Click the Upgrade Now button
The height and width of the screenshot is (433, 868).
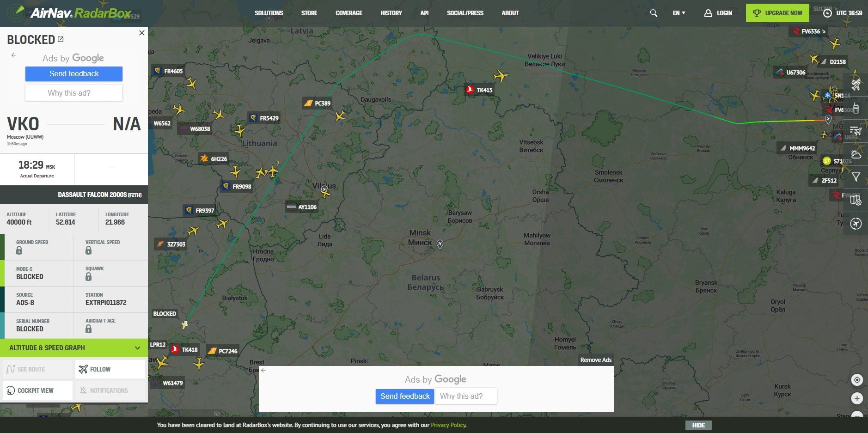pyautogui.click(x=777, y=13)
